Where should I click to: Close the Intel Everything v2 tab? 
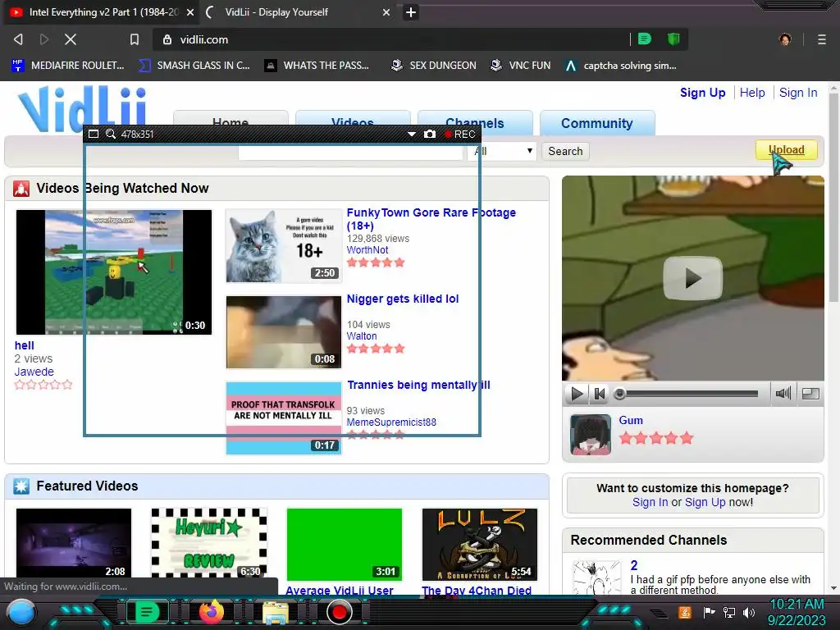click(189, 11)
